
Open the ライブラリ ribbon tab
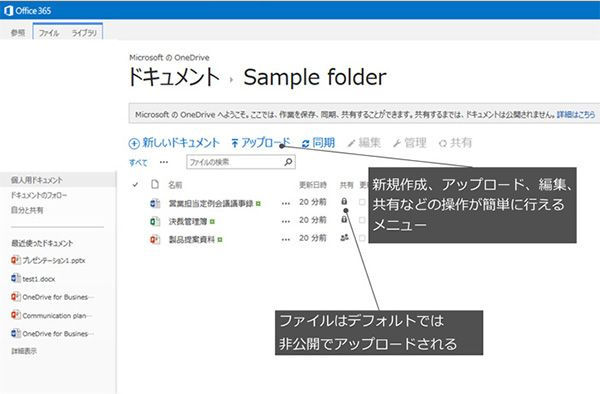click(84, 33)
